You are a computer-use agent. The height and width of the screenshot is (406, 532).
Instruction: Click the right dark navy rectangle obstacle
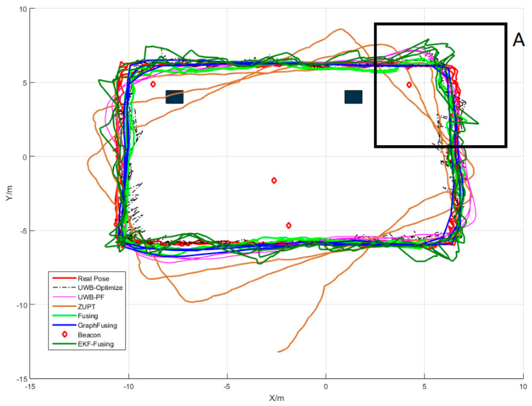click(x=353, y=97)
